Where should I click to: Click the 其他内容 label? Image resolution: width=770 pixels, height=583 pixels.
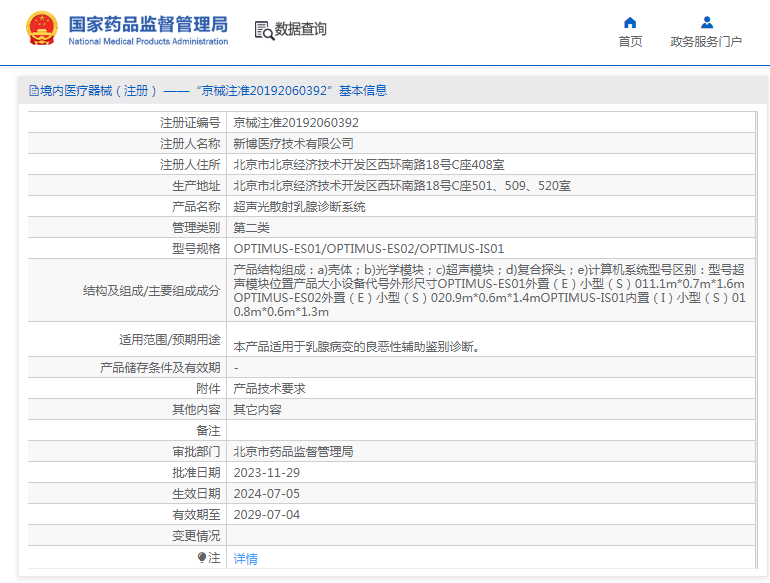point(196,410)
